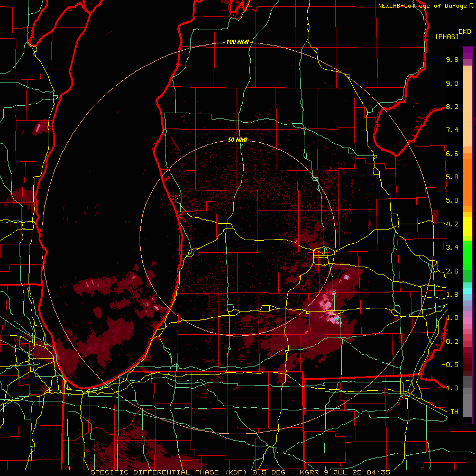Select the -0.5 scale value

450,365
